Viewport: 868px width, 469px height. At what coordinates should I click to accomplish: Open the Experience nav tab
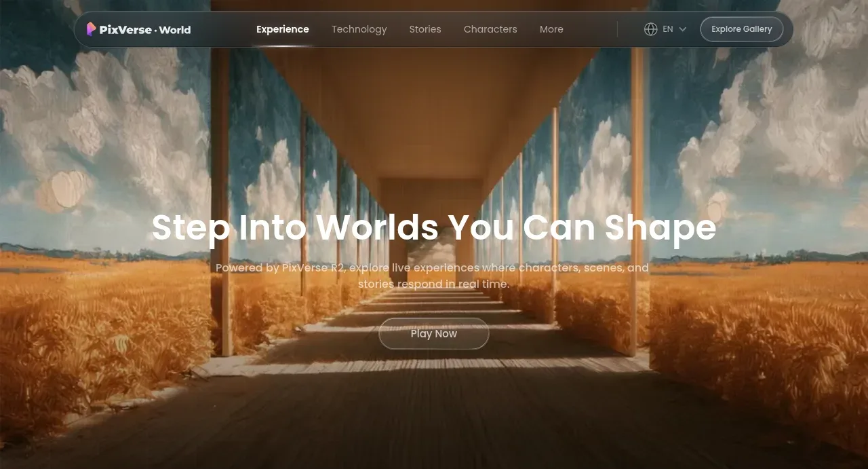tap(283, 29)
